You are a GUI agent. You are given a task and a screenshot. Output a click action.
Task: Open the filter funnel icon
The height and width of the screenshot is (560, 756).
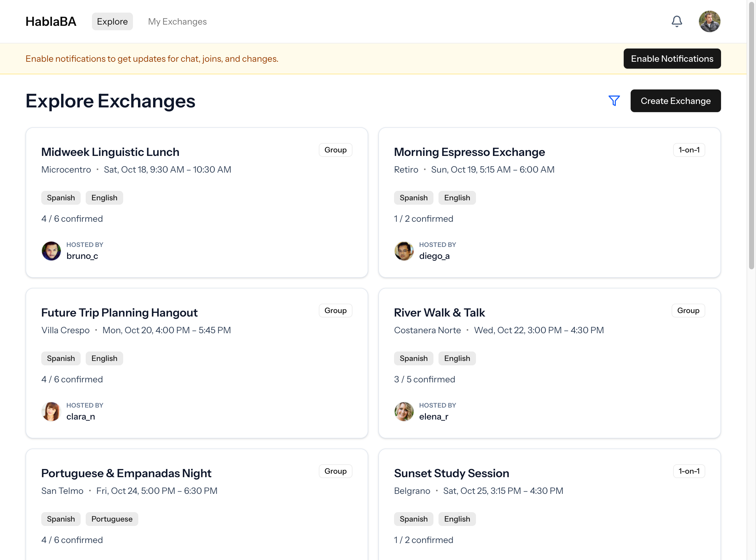[x=614, y=101]
